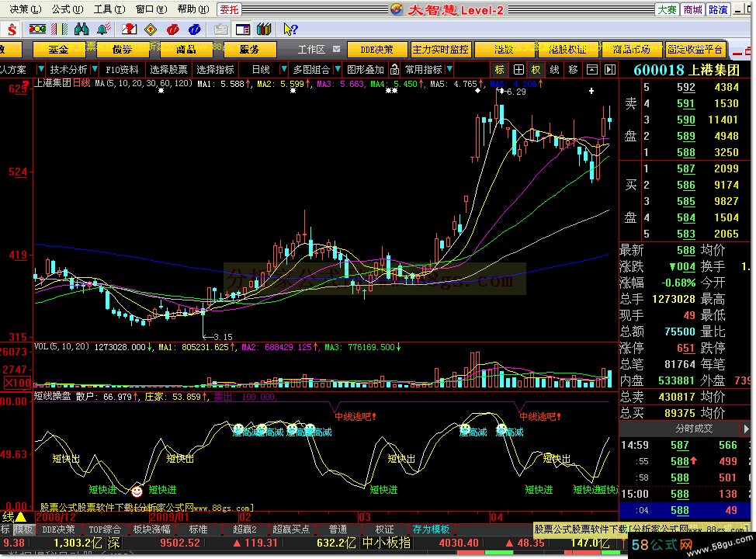Click the 选择股票 button
Viewport: 756px width, 559px height.
coord(168,69)
